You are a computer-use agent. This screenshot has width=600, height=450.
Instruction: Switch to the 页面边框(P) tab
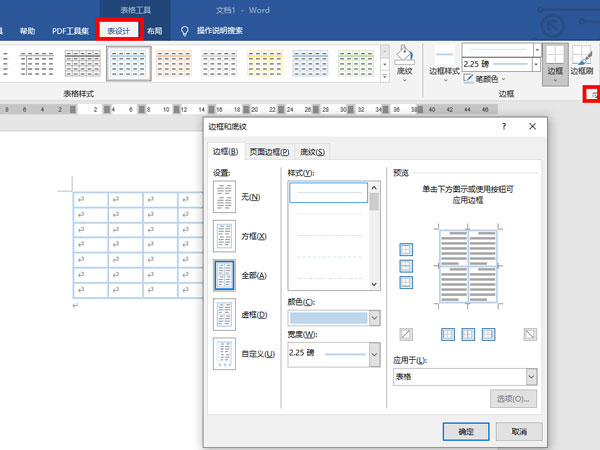coord(269,152)
